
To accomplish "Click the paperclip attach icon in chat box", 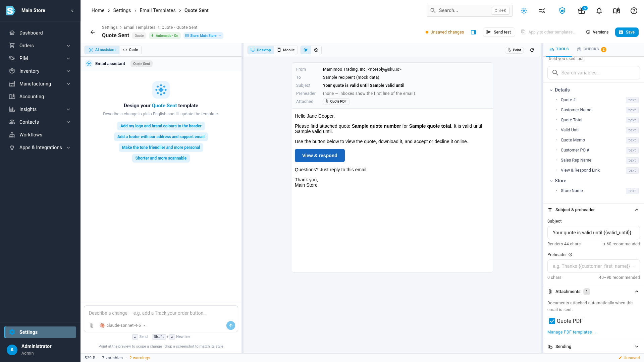I will (92, 325).
